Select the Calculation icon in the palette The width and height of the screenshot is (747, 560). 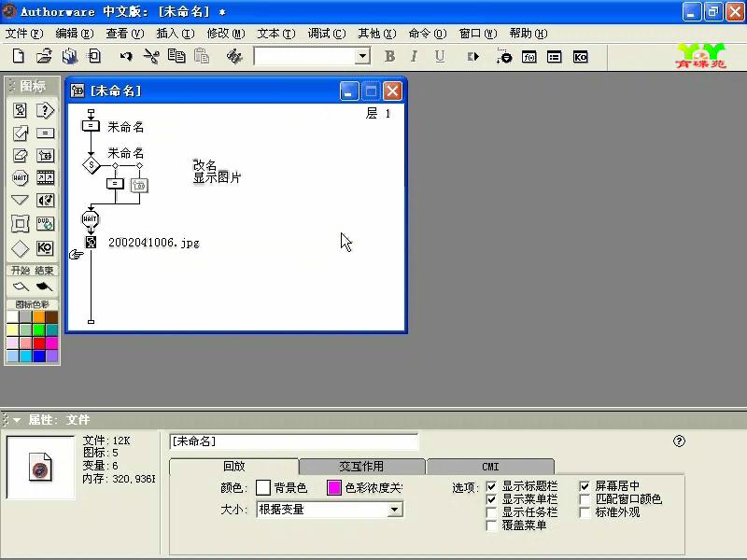(45, 133)
